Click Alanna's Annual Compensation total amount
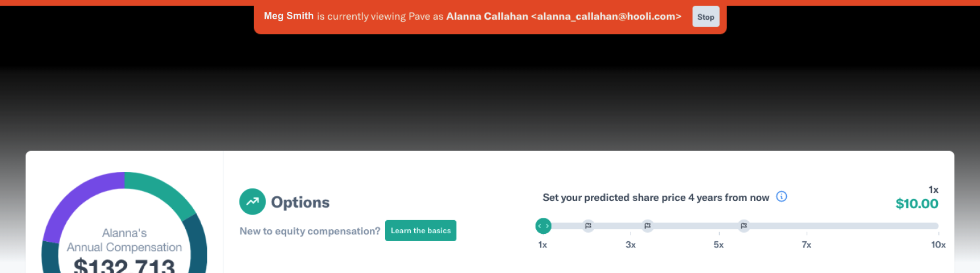The height and width of the screenshot is (273, 980). click(x=124, y=265)
